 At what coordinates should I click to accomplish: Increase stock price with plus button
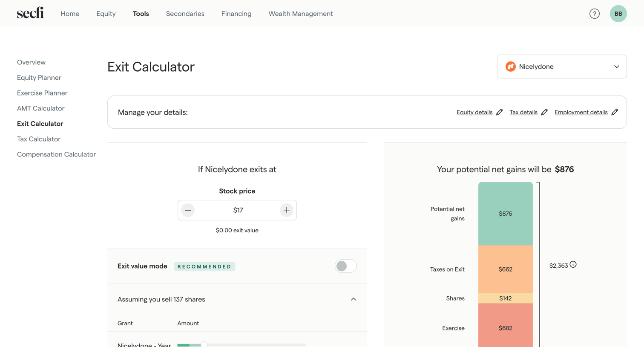click(287, 210)
